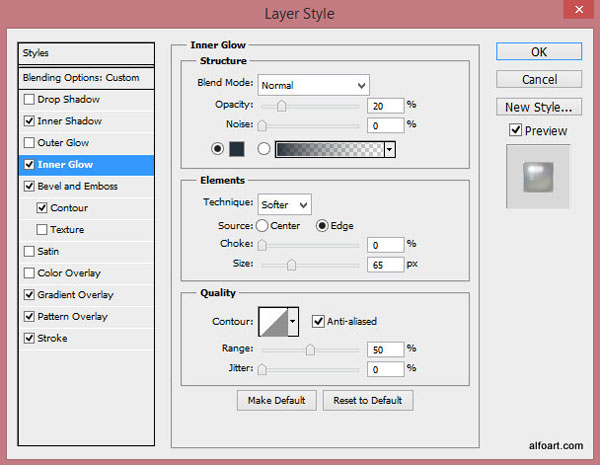Click Reset to Default button

point(368,400)
